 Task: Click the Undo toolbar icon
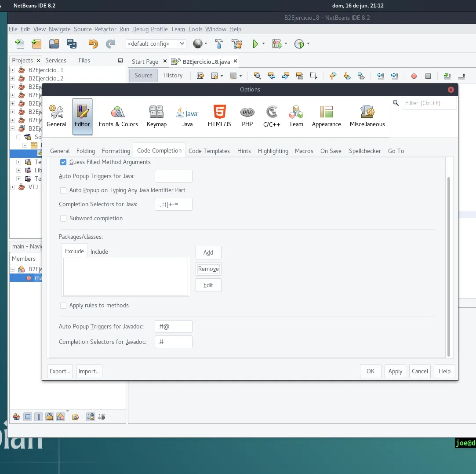point(93,44)
